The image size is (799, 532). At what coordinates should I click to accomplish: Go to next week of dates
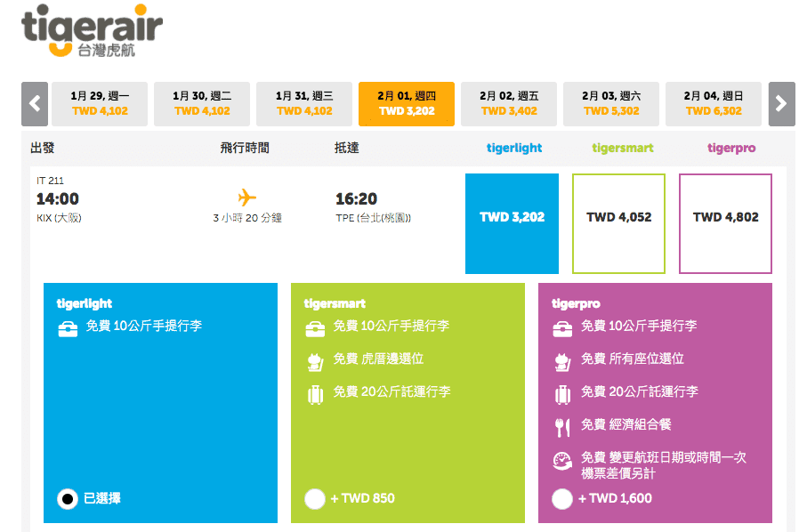click(782, 104)
